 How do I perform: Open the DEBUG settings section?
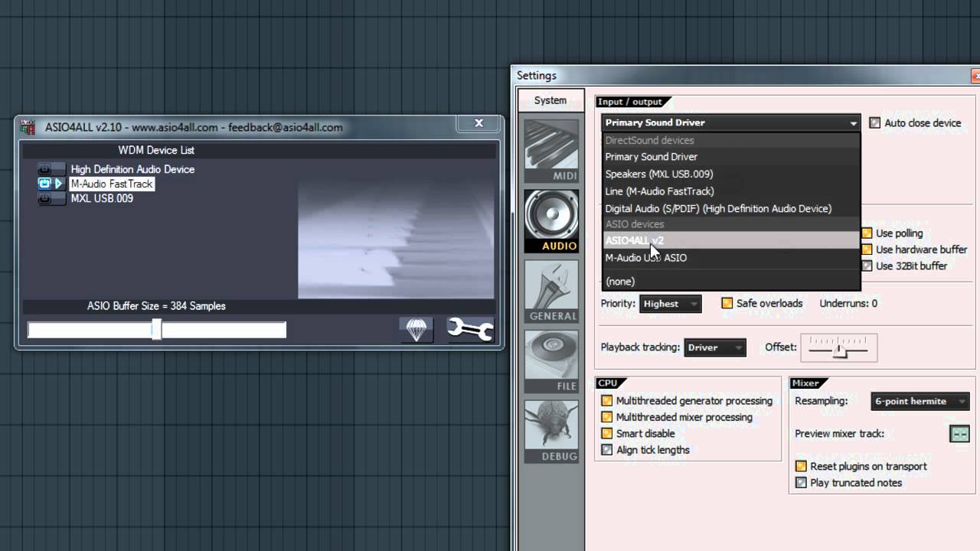coord(551,432)
